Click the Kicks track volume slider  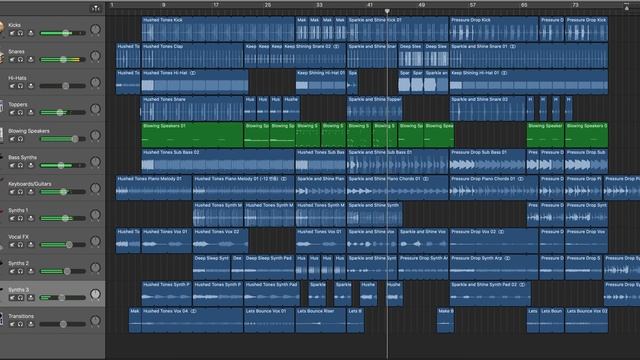(62, 33)
